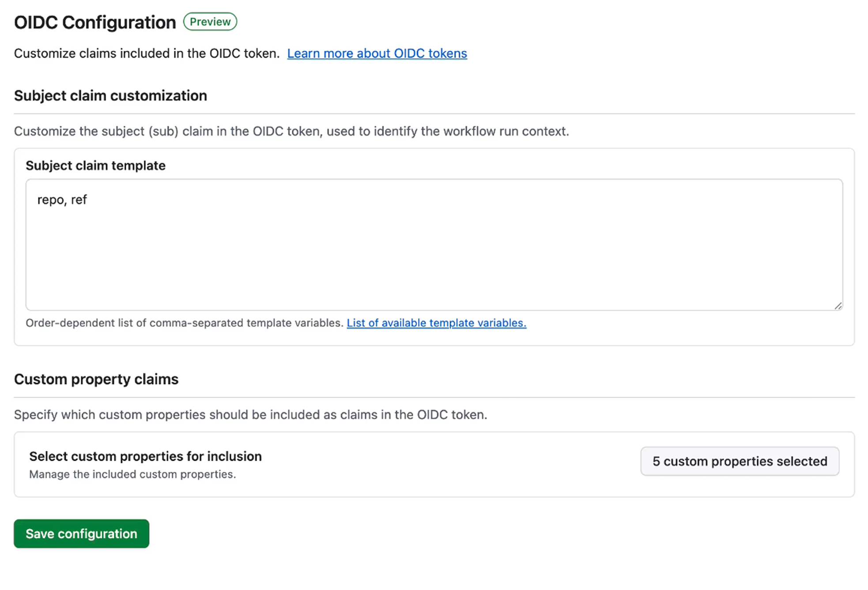Follow the List of available template variables link

point(436,323)
